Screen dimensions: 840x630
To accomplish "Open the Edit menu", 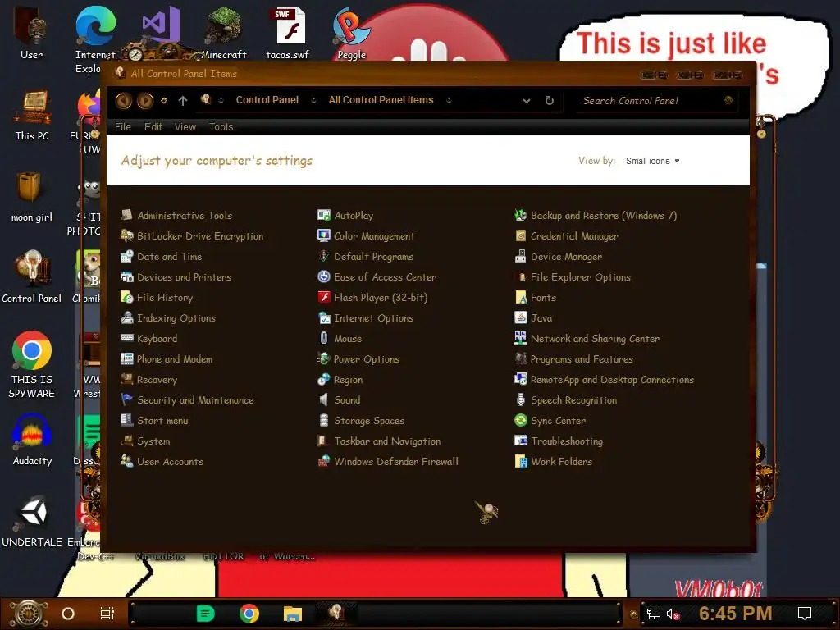I will click(x=153, y=127).
